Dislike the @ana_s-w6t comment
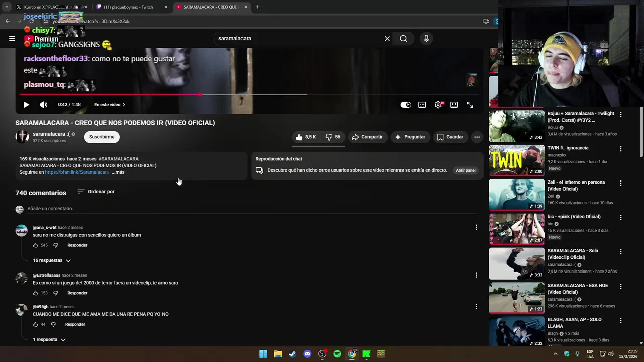644x362 pixels. (56, 245)
